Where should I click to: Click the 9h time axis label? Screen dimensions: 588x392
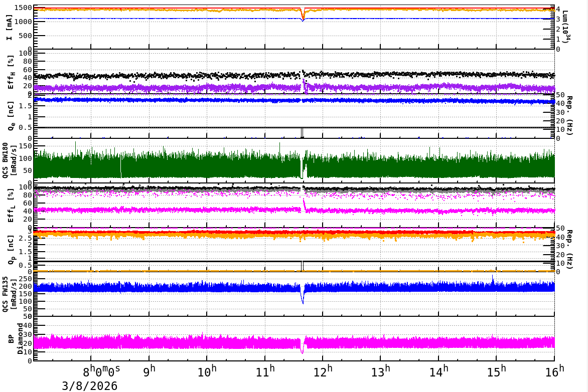149,371
